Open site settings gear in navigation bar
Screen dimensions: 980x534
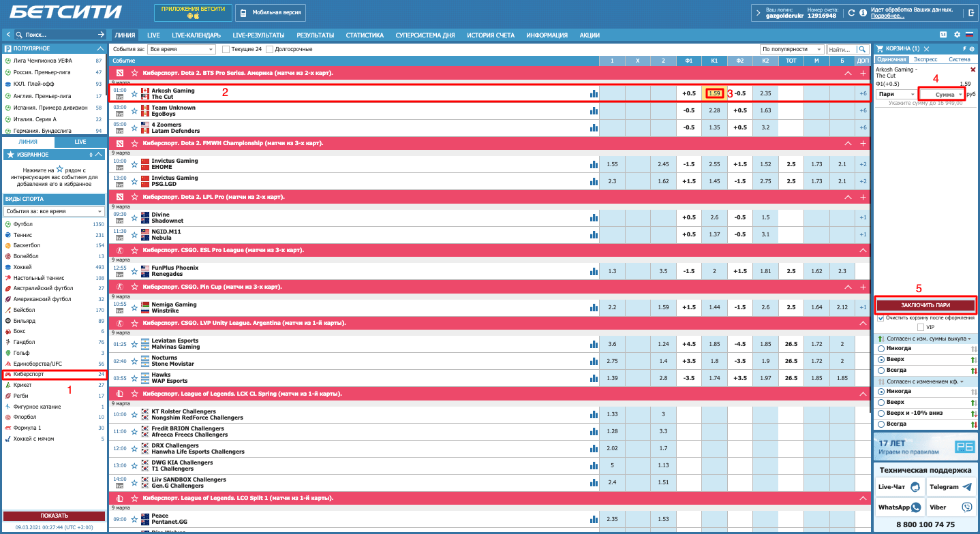point(957,34)
